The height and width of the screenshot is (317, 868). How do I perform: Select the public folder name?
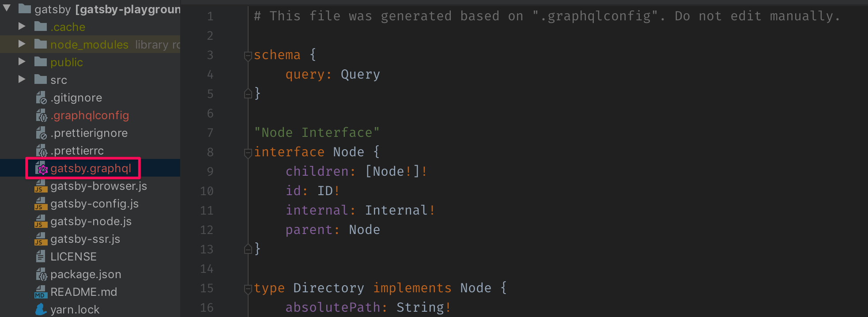click(x=67, y=62)
